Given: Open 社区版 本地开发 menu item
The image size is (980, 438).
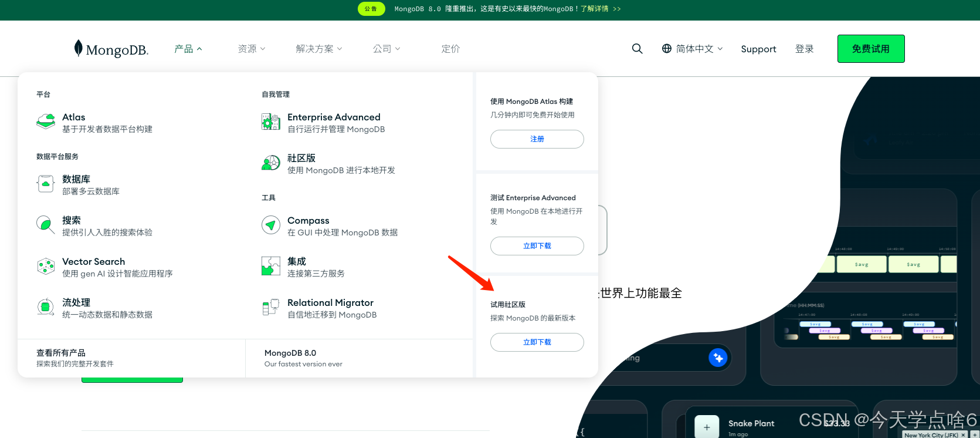Looking at the screenshot, I should point(328,164).
